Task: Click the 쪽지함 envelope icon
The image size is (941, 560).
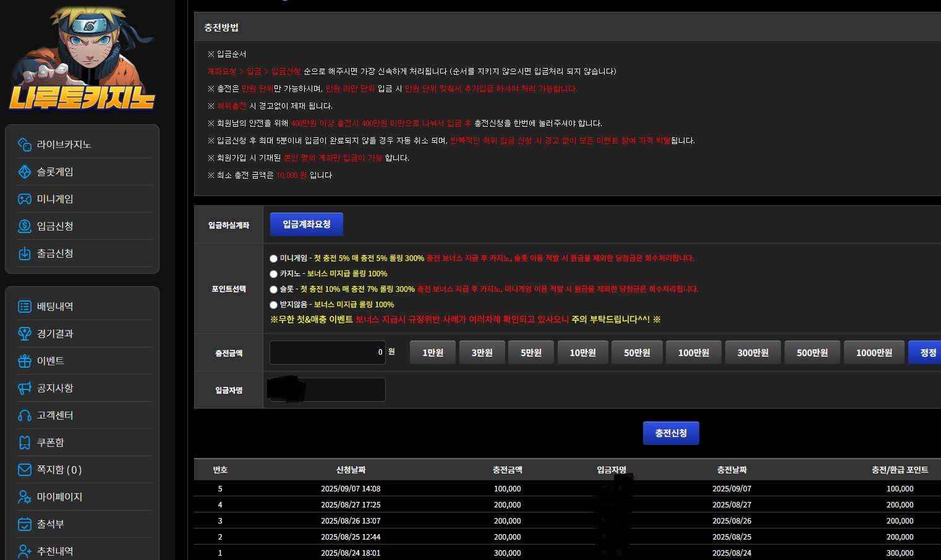Action: coord(25,470)
